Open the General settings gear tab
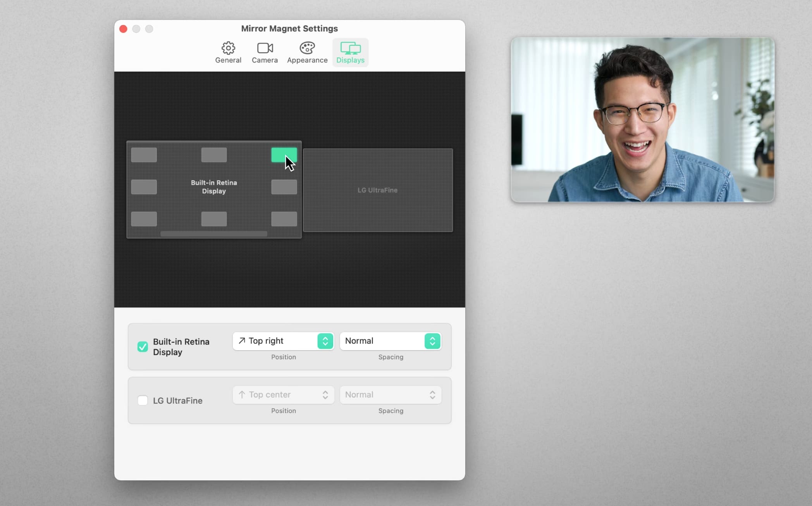This screenshot has height=506, width=812. pos(228,52)
